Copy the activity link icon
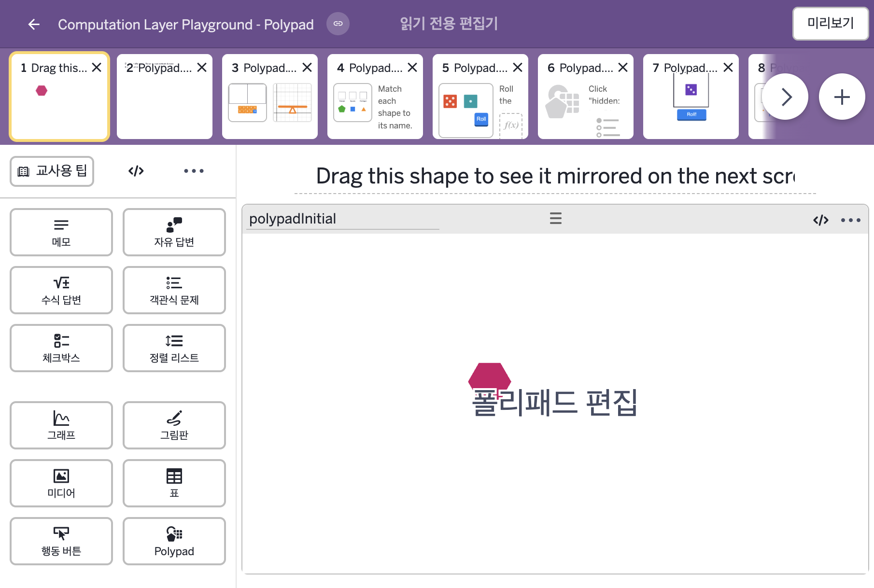This screenshot has height=588, width=874. [x=338, y=24]
